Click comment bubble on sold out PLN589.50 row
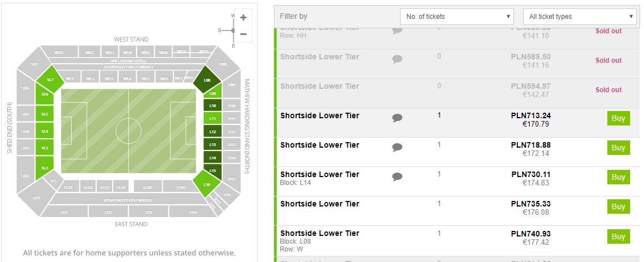The width and height of the screenshot is (644, 262). point(397,59)
